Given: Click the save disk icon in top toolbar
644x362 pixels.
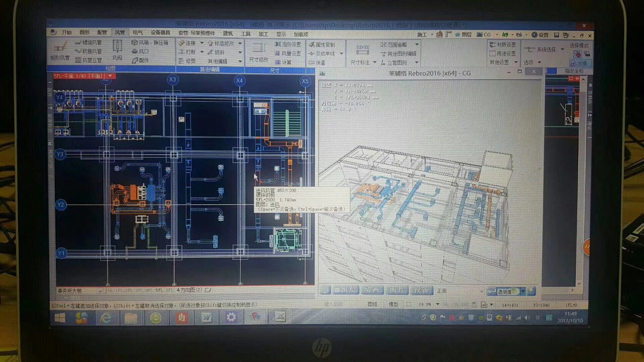Looking at the screenshot, I should coord(556,35).
